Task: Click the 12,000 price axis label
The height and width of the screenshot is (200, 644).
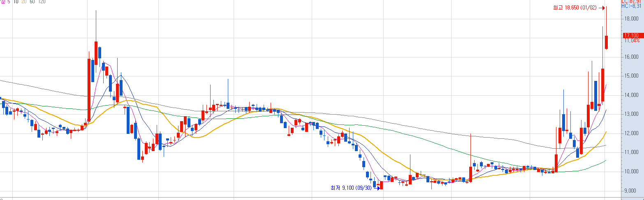Action: point(631,133)
